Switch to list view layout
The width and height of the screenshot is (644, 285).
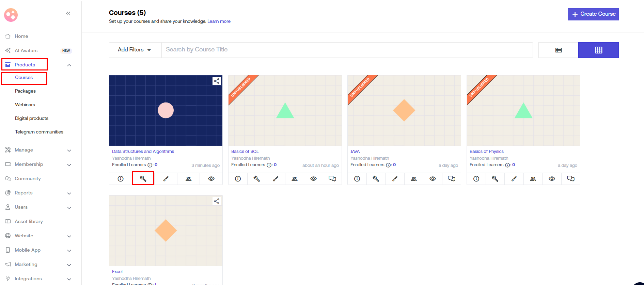click(x=558, y=50)
